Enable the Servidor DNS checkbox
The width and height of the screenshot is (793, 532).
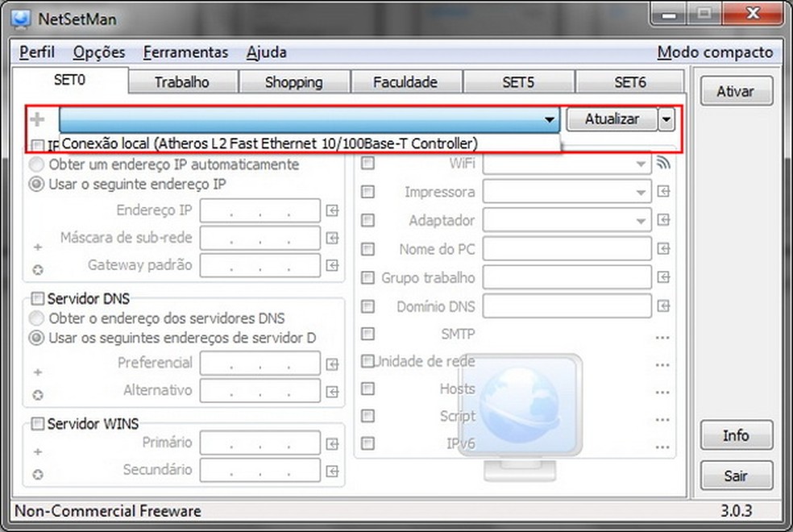[x=37, y=298]
